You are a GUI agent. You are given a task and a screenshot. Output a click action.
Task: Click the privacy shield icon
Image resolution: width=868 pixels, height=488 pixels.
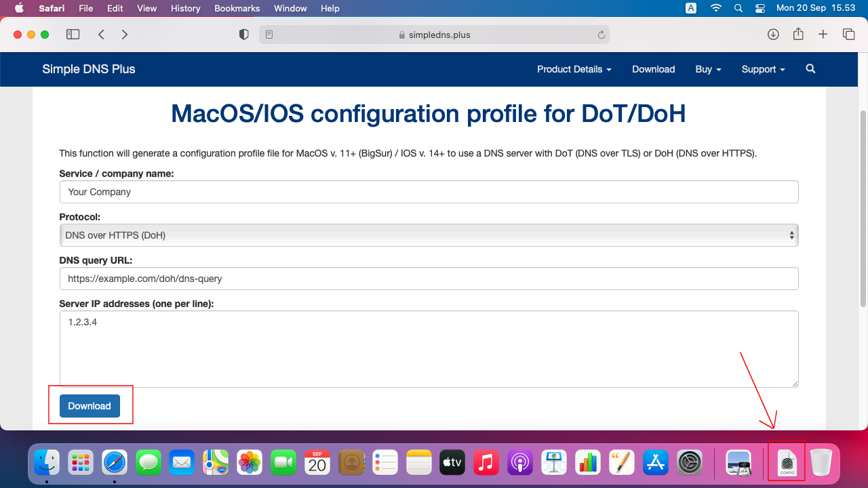pyautogui.click(x=244, y=35)
